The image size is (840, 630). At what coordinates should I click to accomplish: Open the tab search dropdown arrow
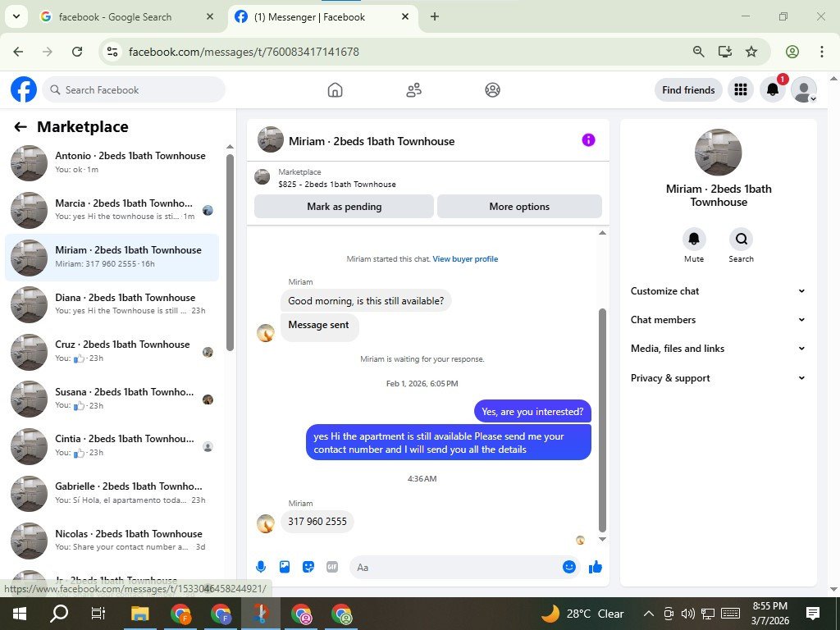pyautogui.click(x=16, y=16)
